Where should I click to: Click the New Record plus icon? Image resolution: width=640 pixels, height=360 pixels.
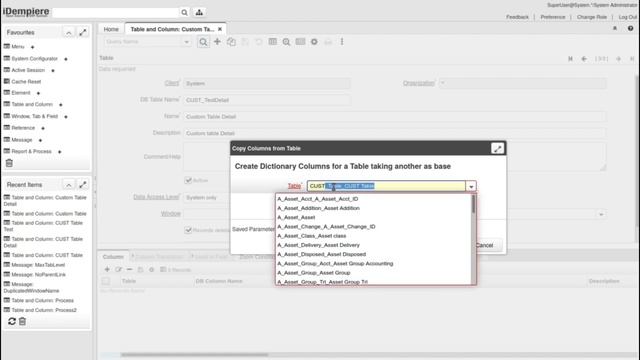point(217,42)
